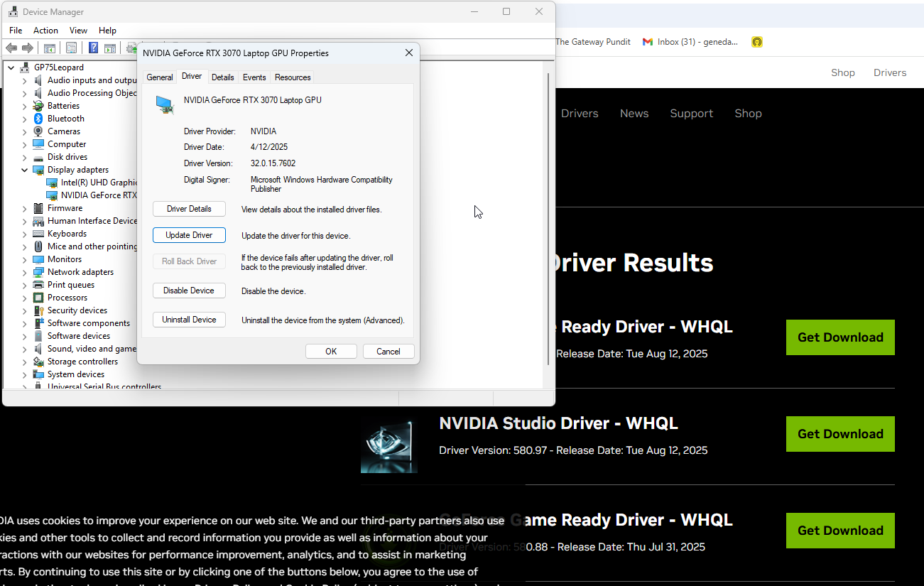Expand the Keyboards category

click(x=25, y=234)
